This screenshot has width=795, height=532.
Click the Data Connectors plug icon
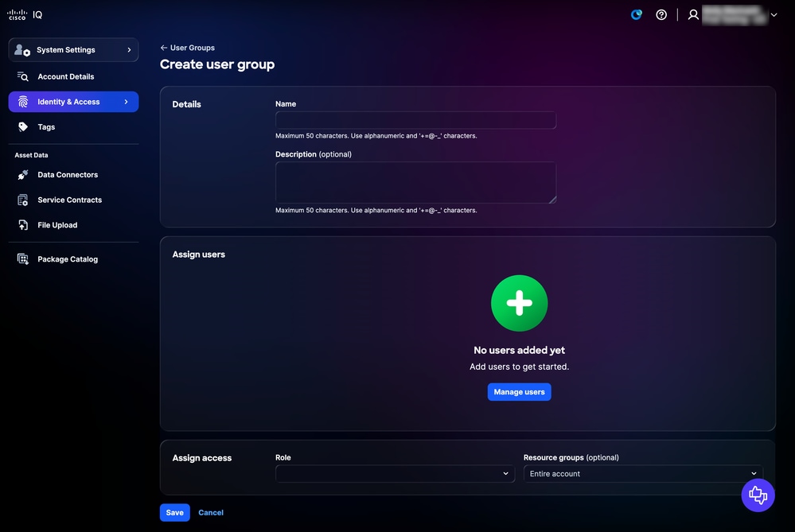[x=23, y=175]
